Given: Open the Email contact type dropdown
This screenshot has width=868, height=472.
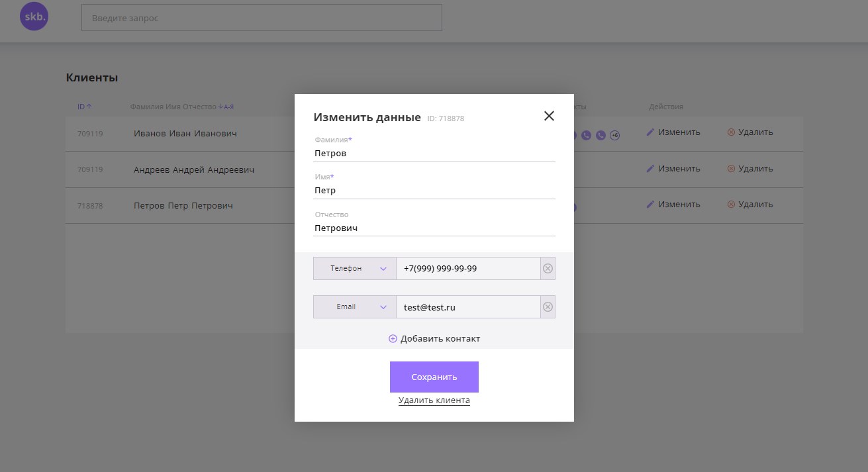Looking at the screenshot, I should click(x=355, y=307).
